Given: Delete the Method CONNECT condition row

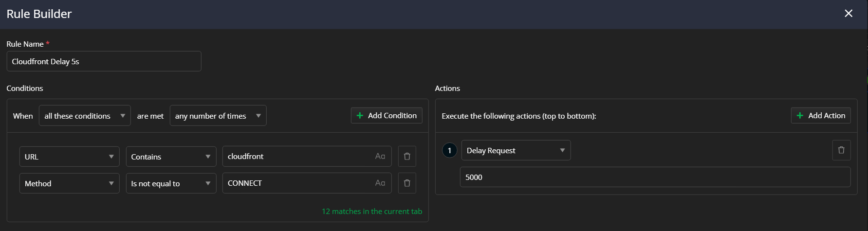Looking at the screenshot, I should 407,183.
